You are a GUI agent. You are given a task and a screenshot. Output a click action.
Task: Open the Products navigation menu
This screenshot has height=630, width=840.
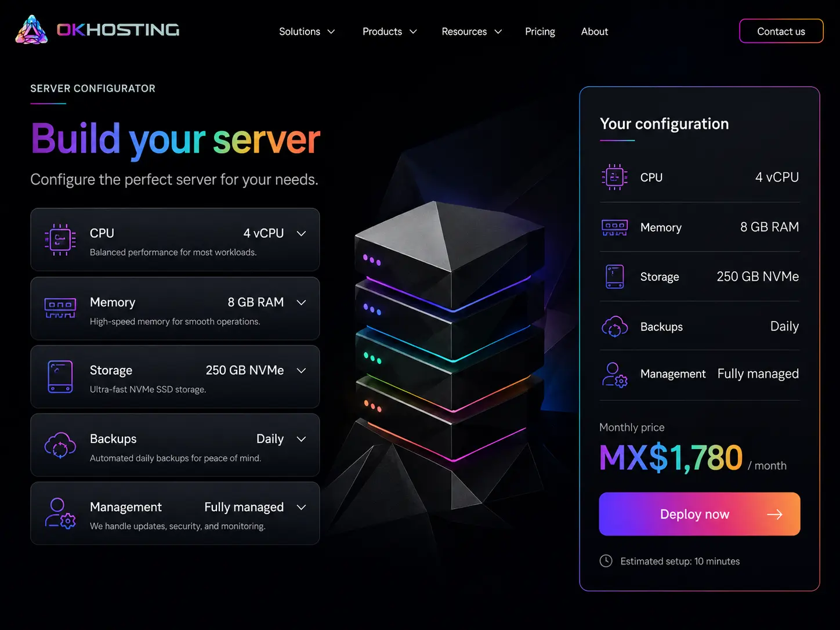pos(389,31)
